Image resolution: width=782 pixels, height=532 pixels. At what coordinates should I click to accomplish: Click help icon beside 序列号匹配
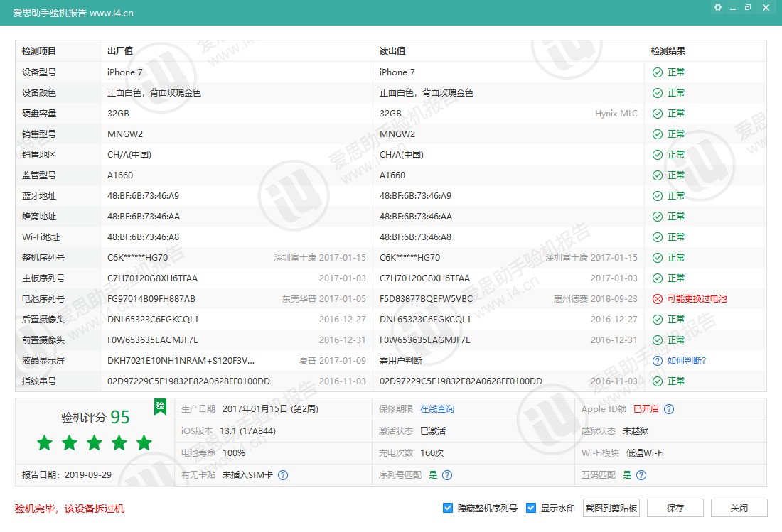tap(447, 475)
